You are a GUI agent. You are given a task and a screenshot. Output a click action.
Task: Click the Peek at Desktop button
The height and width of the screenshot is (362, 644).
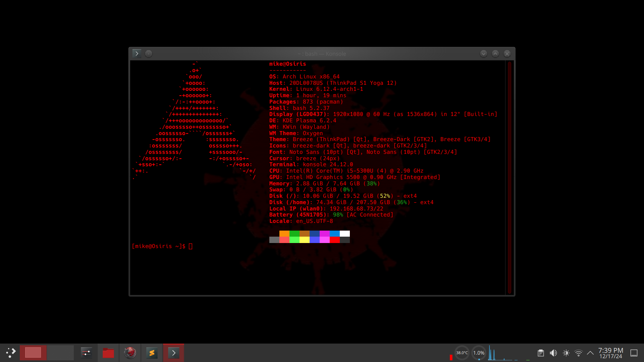click(x=634, y=353)
